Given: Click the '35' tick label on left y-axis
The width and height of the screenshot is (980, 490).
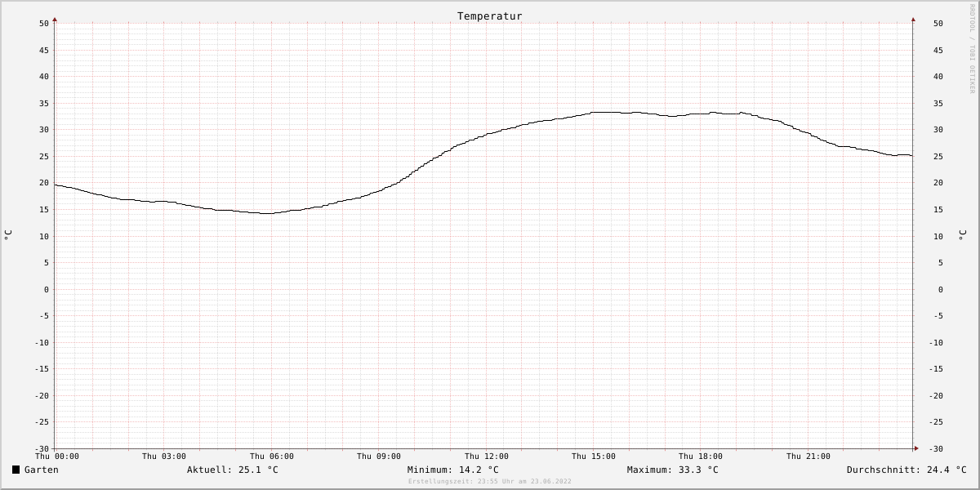Looking at the screenshot, I should pos(44,103).
